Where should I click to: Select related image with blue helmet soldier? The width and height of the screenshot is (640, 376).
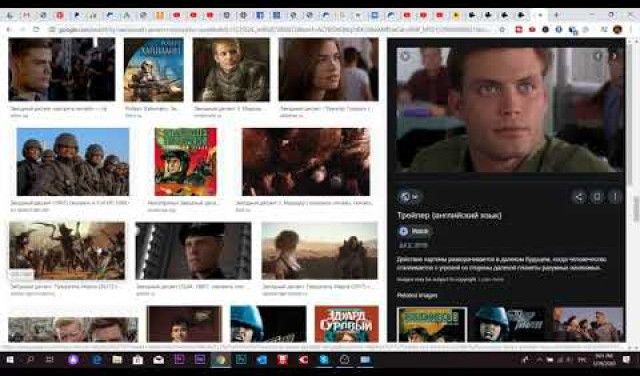510,324
